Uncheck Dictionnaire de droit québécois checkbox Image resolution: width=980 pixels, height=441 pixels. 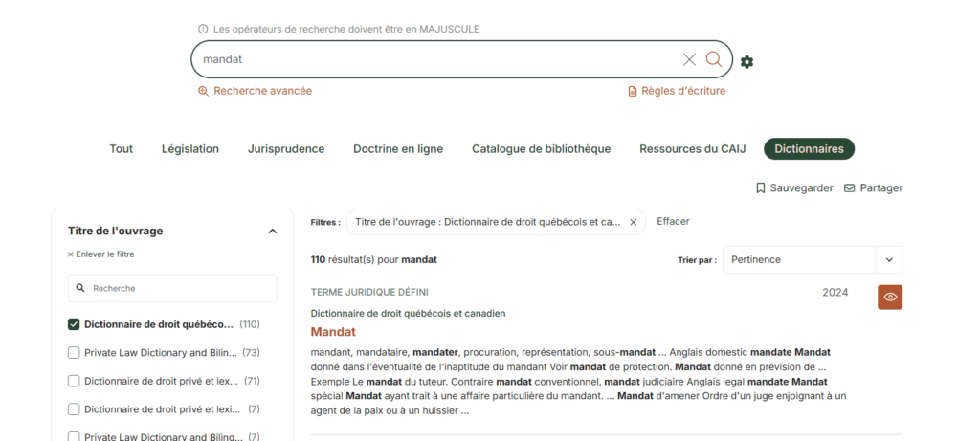74,324
